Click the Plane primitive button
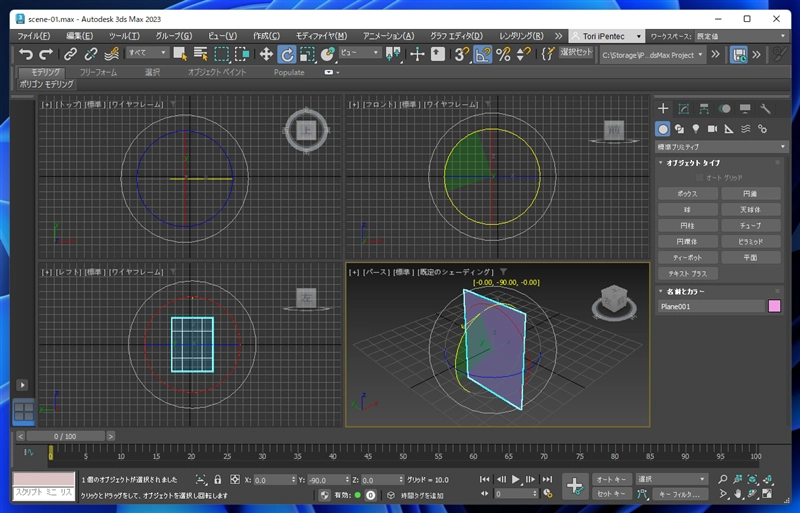This screenshot has width=800, height=513. pyautogui.click(x=751, y=258)
